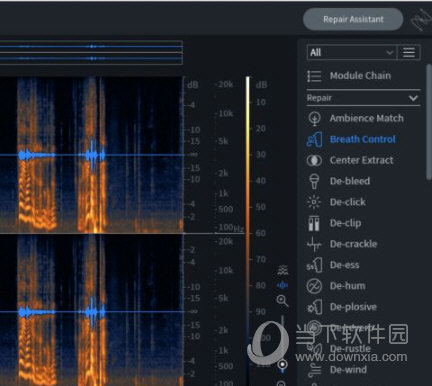Collapse the Repair category
The height and width of the screenshot is (386, 432).
pos(363,98)
